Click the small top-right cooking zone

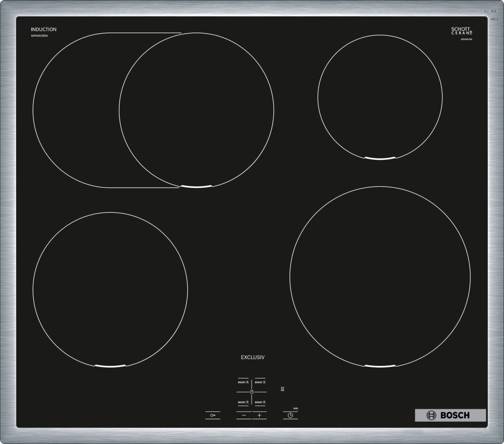[x=380, y=97]
